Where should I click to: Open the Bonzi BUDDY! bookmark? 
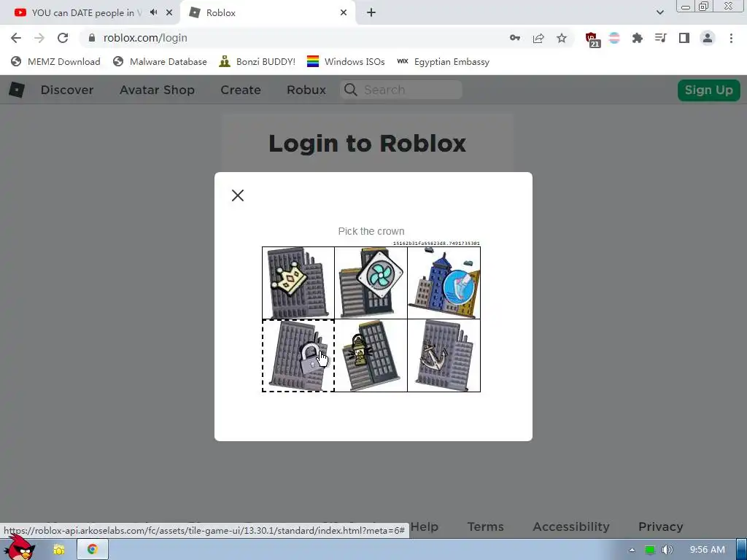click(x=258, y=61)
